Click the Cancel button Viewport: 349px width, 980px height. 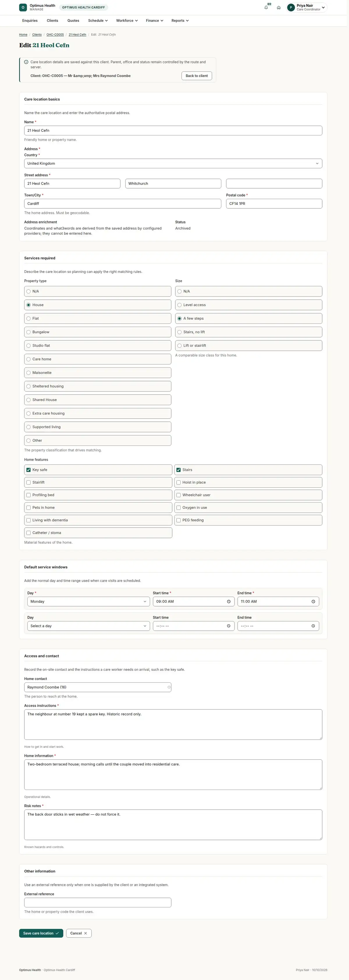coord(79,933)
